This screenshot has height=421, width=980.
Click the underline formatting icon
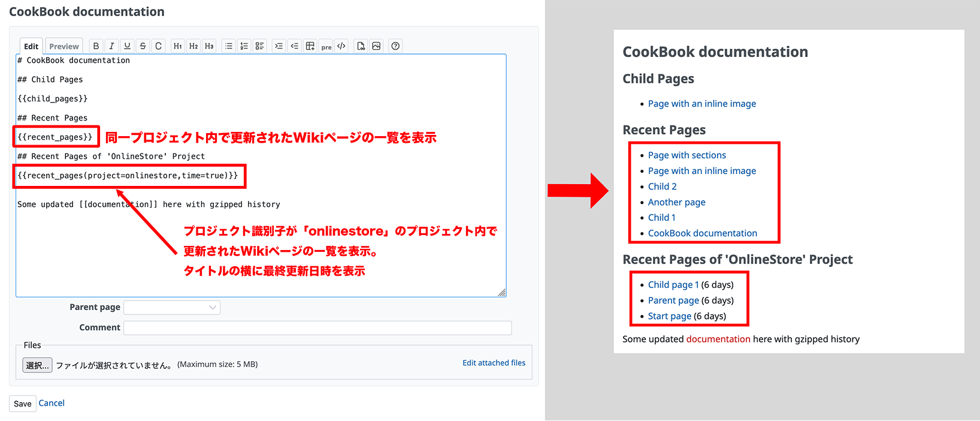point(127,46)
